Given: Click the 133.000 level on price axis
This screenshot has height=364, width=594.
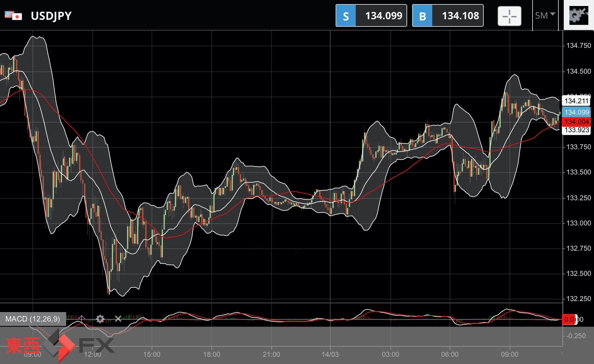Looking at the screenshot, I should pyautogui.click(x=579, y=223).
